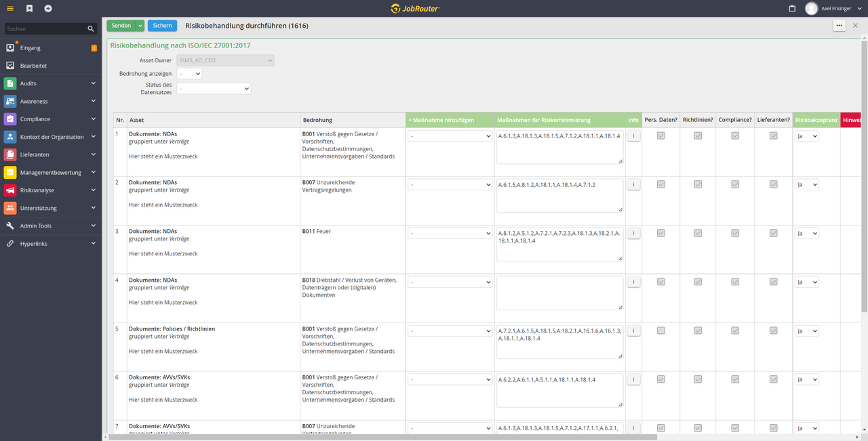Open the clipboard icon near user name
The height and width of the screenshot is (441, 868).
(792, 8)
